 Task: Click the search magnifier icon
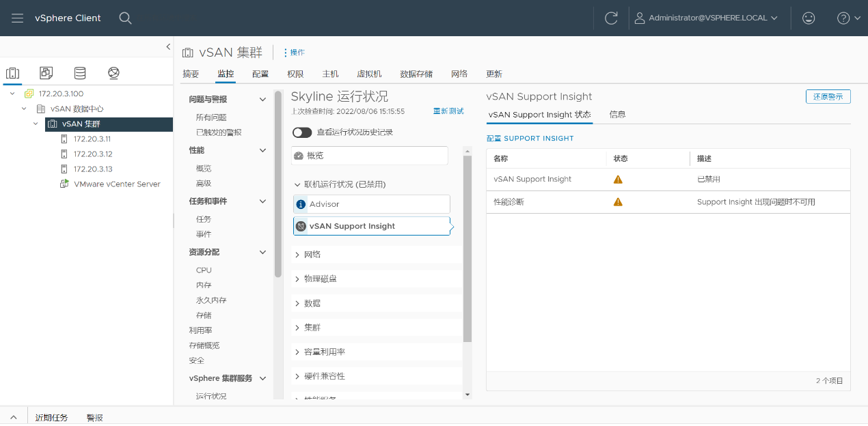pos(125,18)
